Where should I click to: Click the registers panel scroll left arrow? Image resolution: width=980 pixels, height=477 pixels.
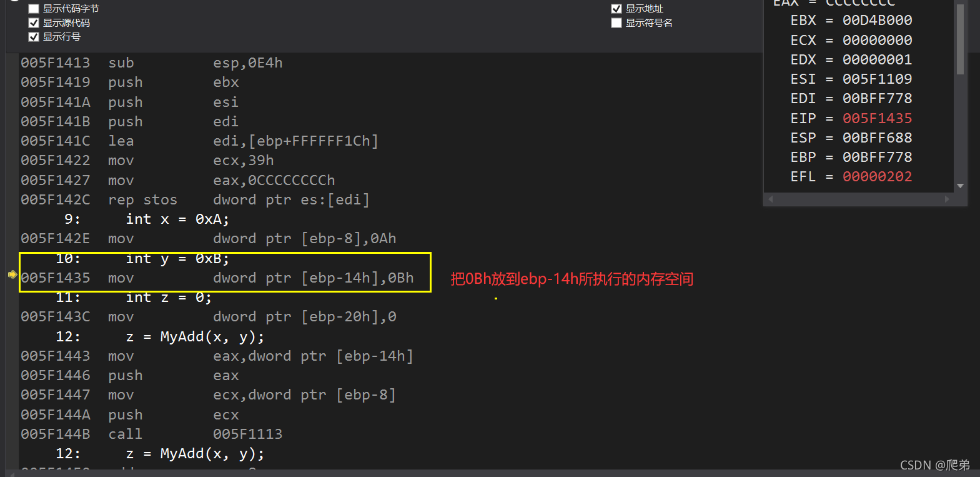[771, 199]
